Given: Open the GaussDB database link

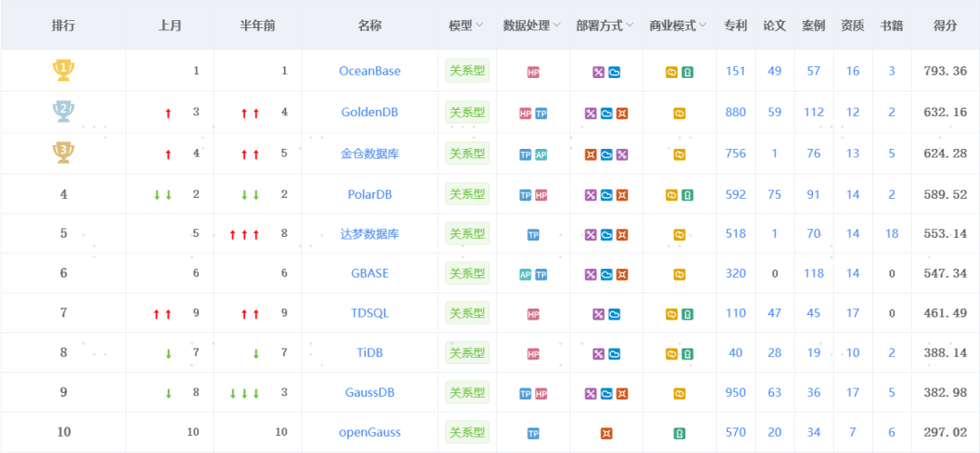Looking at the screenshot, I should coord(370,393).
